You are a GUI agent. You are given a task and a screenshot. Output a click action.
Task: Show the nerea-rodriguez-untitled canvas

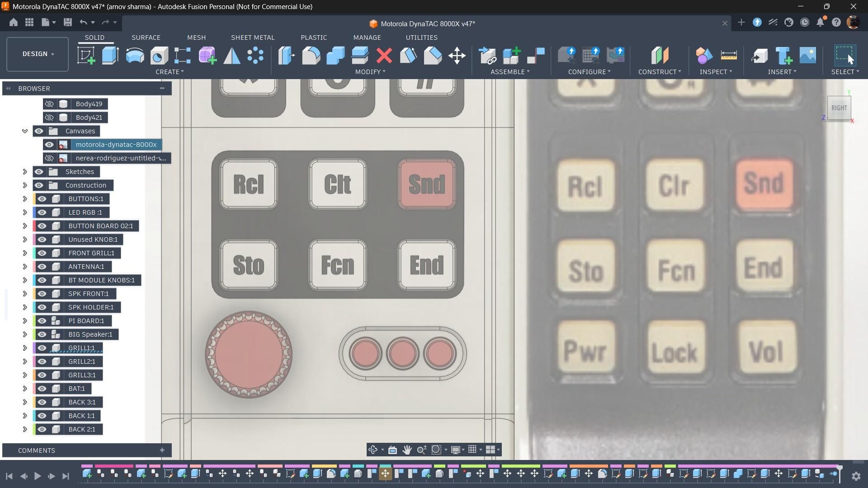pos(49,158)
